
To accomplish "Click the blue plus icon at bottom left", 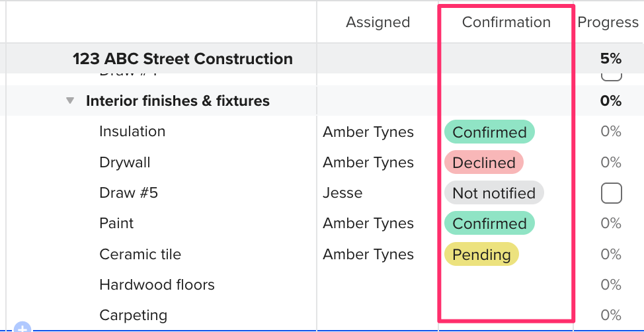I will (22, 327).
